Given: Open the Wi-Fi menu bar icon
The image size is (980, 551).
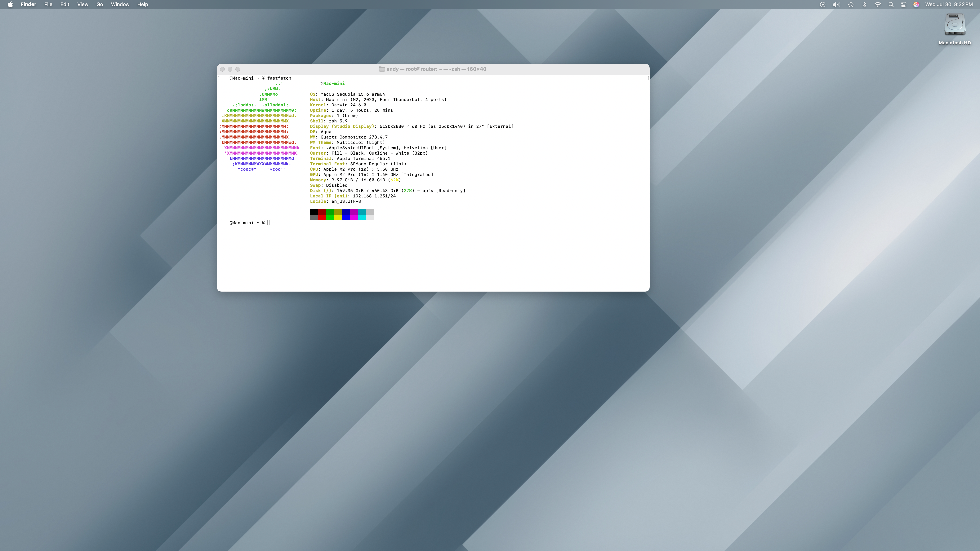Looking at the screenshot, I should (878, 5).
